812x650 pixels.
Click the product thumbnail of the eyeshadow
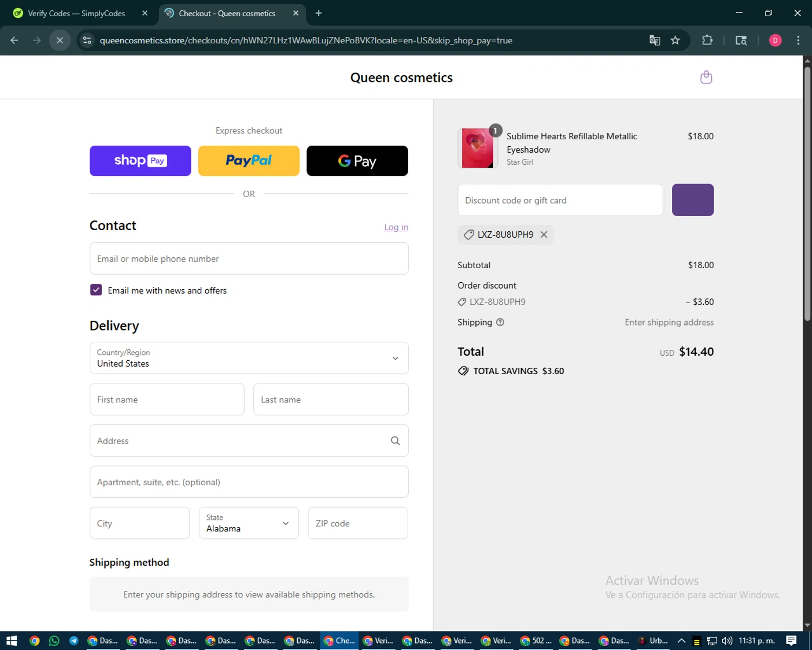(x=477, y=148)
